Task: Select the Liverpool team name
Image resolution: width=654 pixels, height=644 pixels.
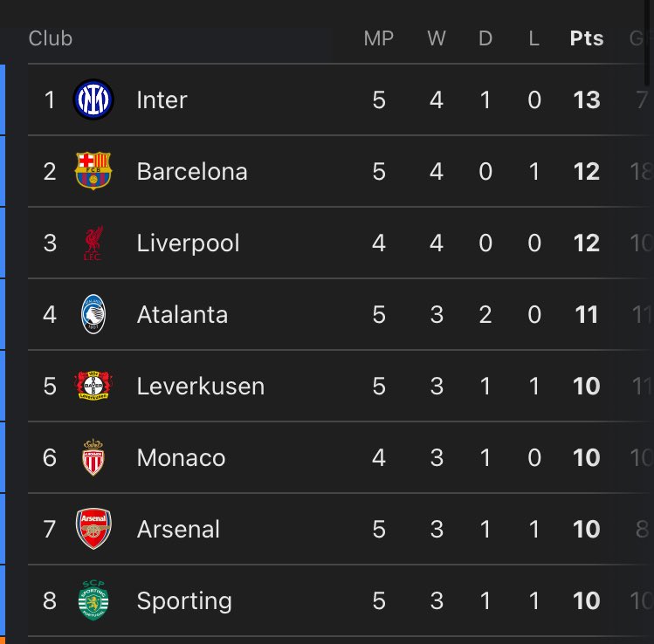Action: tap(188, 243)
